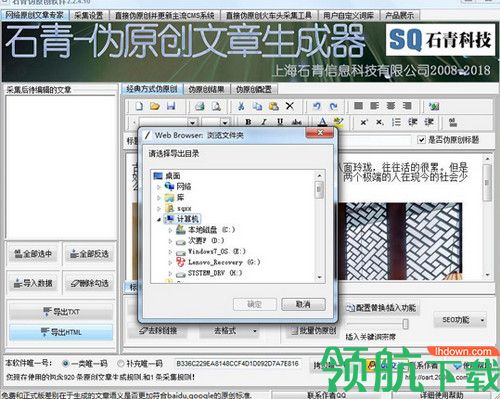This screenshot has width=500, height=399.
Task: Select the 一类唯一码 radio button
Action: point(65,363)
